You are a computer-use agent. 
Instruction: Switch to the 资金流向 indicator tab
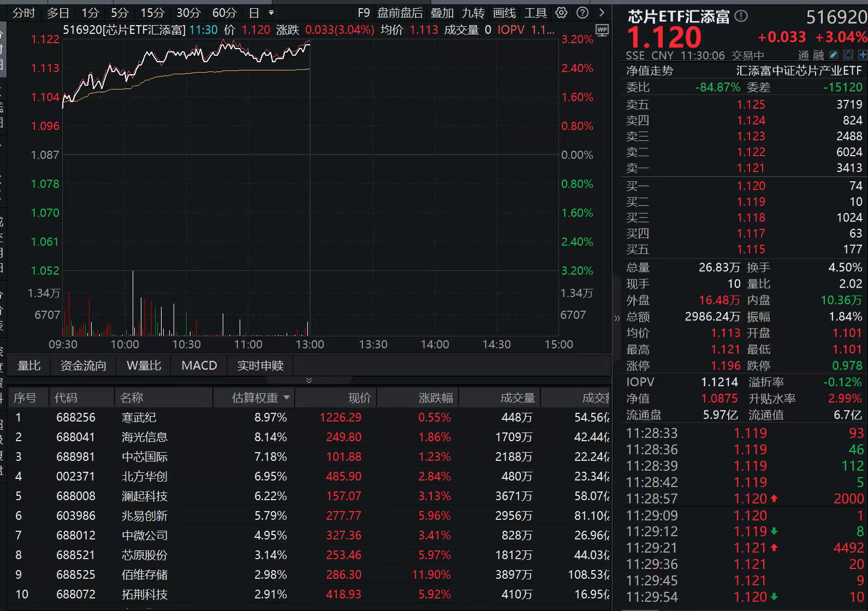[83, 365]
